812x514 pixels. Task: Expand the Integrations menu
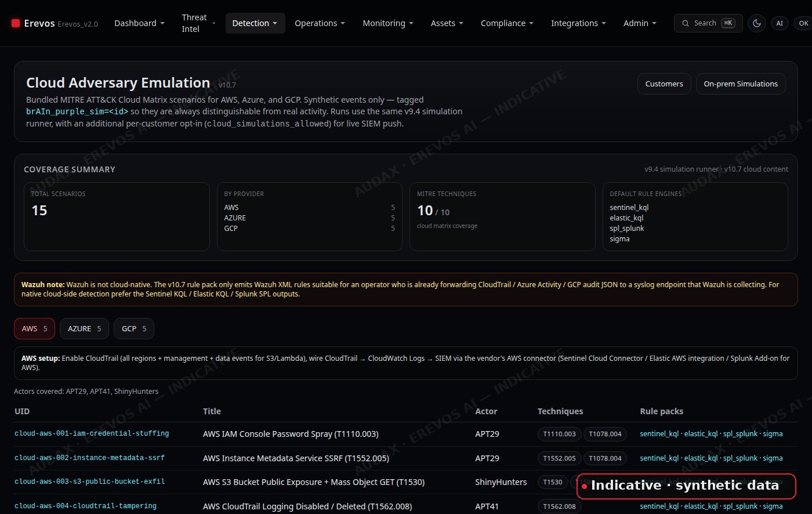578,23
